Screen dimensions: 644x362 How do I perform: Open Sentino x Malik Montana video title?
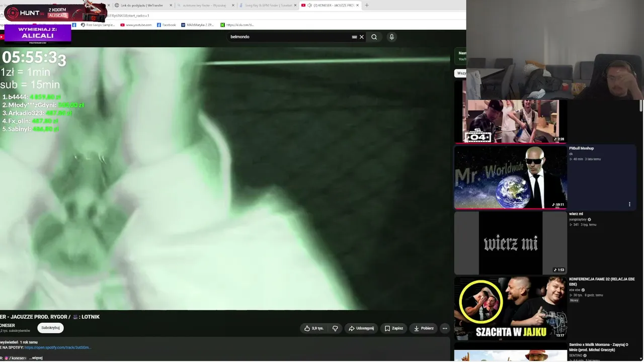(x=599, y=347)
